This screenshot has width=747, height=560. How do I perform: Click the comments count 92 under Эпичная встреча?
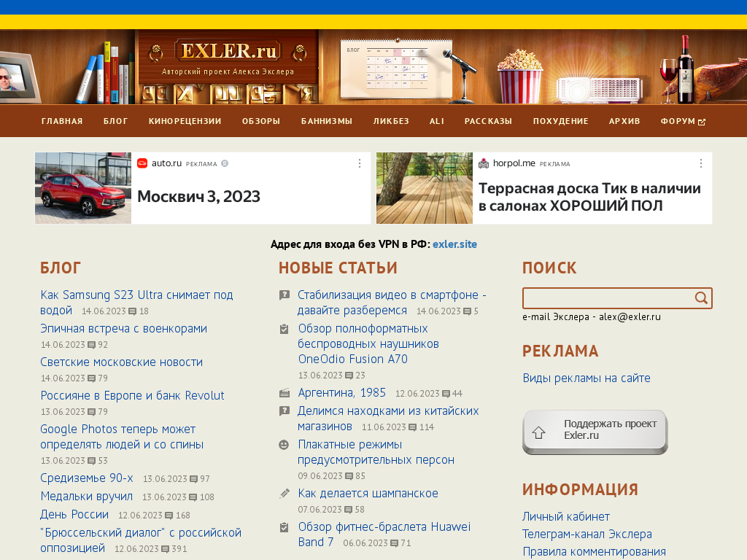coord(98,345)
